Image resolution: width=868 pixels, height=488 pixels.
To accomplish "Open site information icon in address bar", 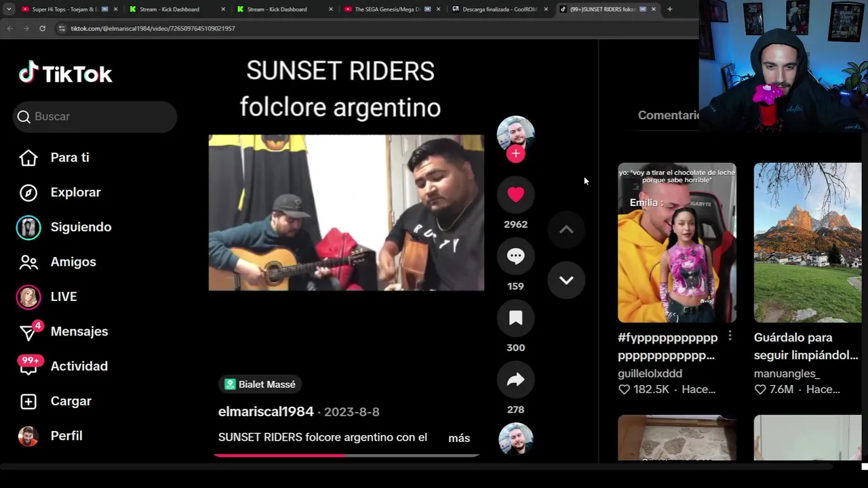I will pos(62,28).
